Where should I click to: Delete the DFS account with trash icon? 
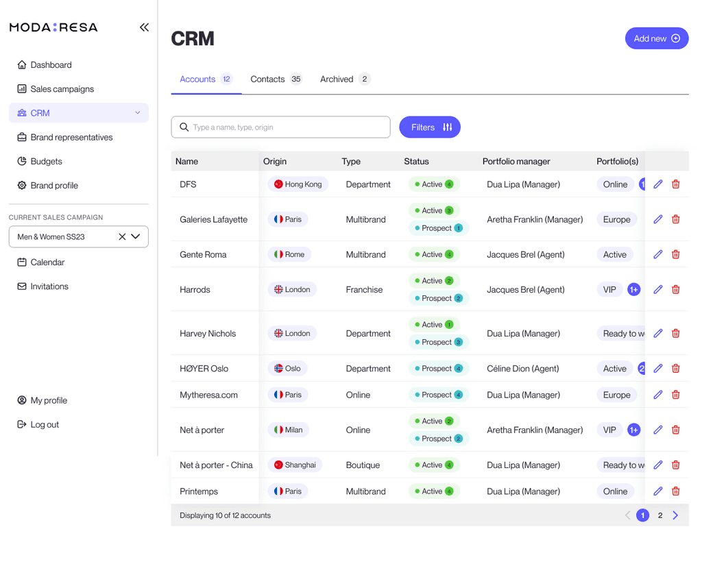coord(675,184)
